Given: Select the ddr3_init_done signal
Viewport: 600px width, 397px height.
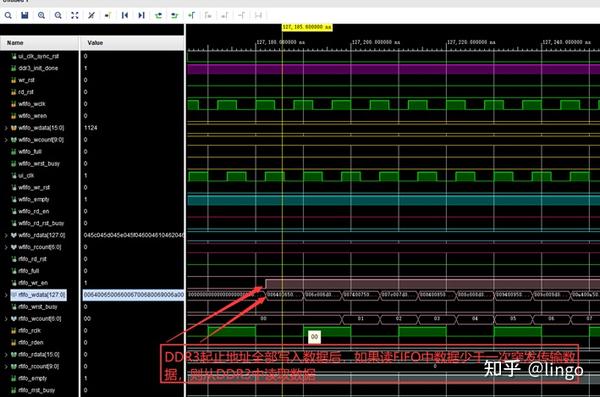Looking at the screenshot, I should [38, 68].
